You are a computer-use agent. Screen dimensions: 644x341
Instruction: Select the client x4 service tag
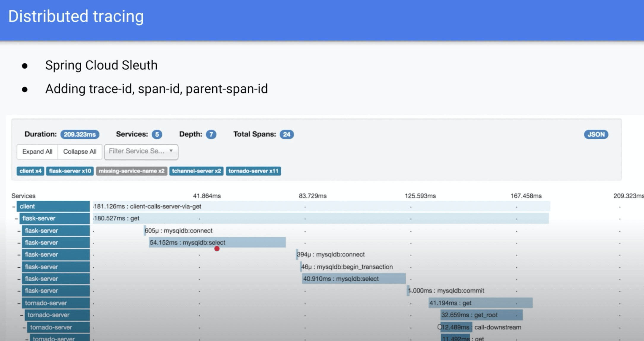[x=30, y=171]
